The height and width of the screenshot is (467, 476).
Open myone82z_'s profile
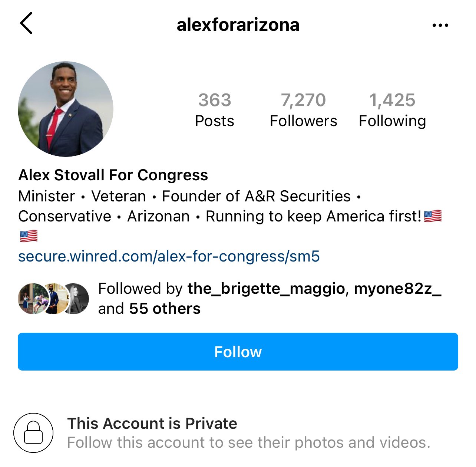[x=397, y=289]
